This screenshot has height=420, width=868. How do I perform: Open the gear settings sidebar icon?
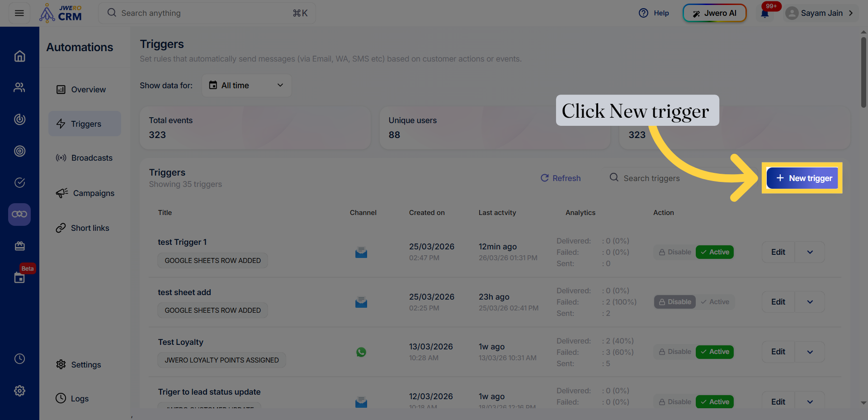19,391
